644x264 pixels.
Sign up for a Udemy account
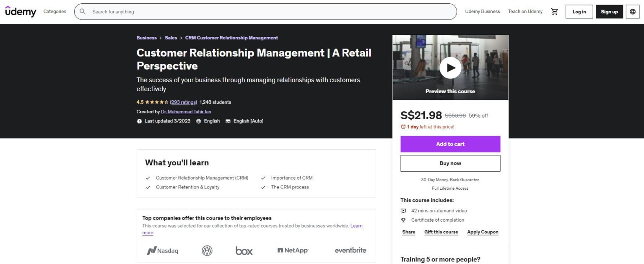coord(609,11)
